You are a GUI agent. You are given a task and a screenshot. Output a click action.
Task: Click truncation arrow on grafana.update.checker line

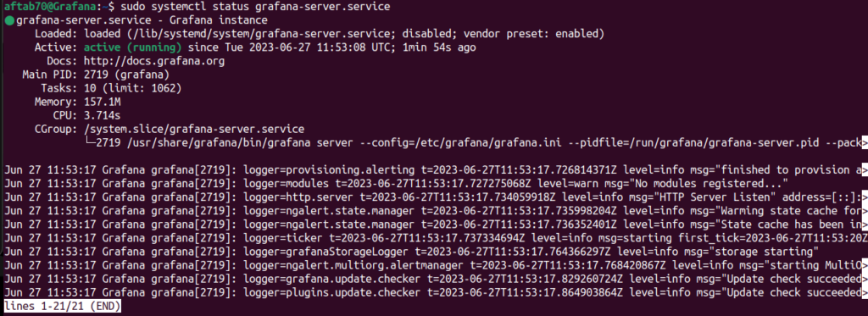865,279
